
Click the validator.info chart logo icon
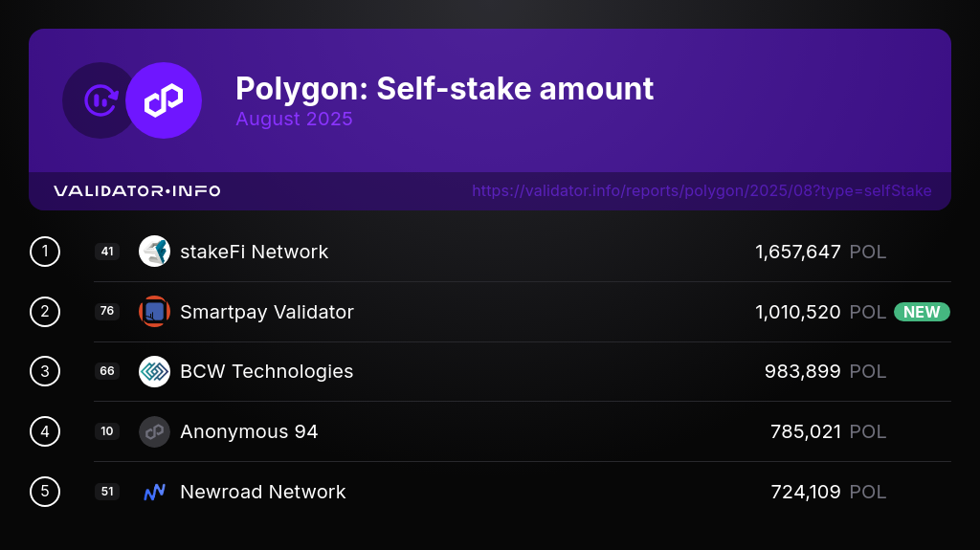(x=99, y=100)
